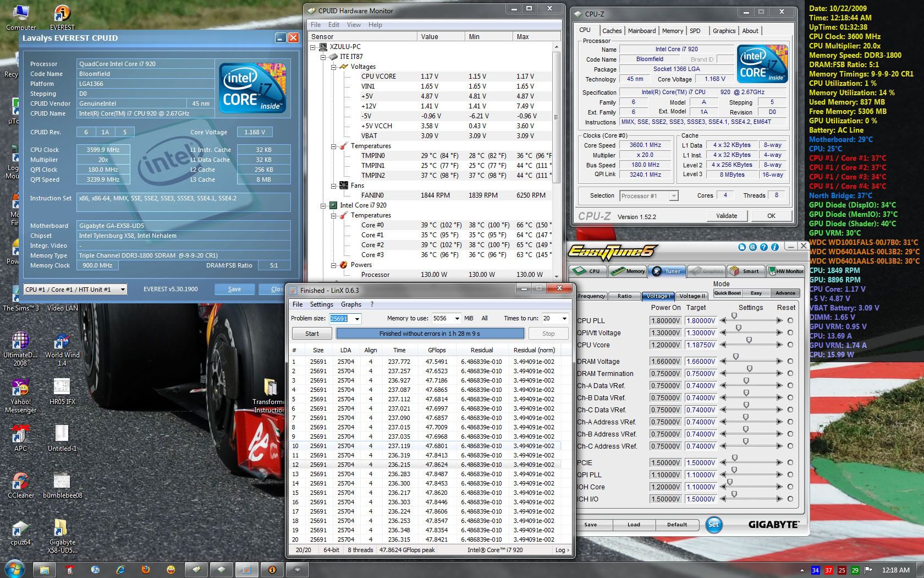
Task: Click DRAM Voltage slider handle
Action: (736, 357)
